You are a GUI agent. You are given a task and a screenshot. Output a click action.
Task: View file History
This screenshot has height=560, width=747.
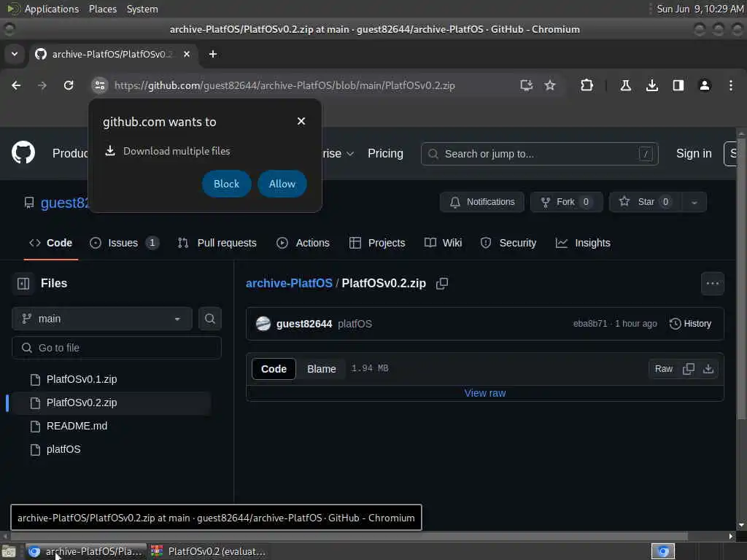point(690,324)
